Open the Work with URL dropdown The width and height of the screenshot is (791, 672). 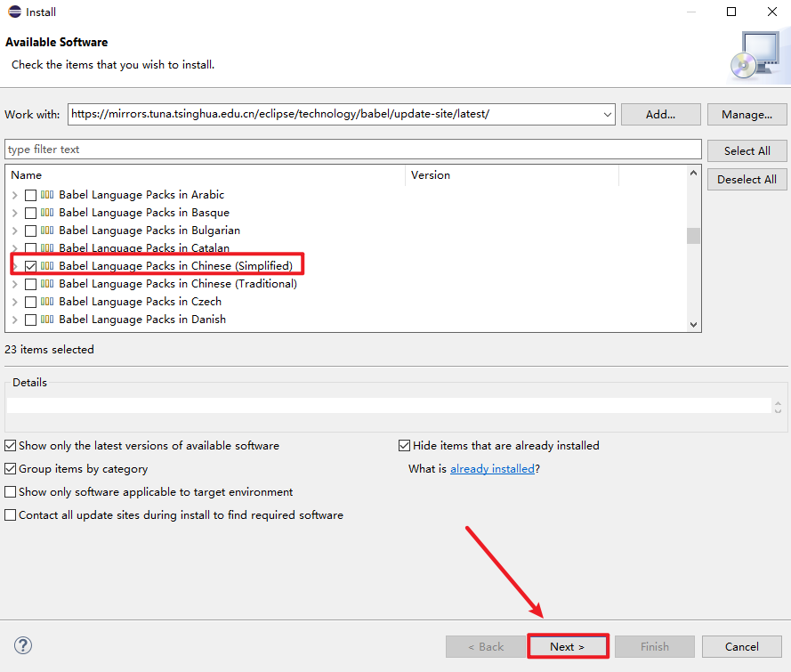[608, 114]
